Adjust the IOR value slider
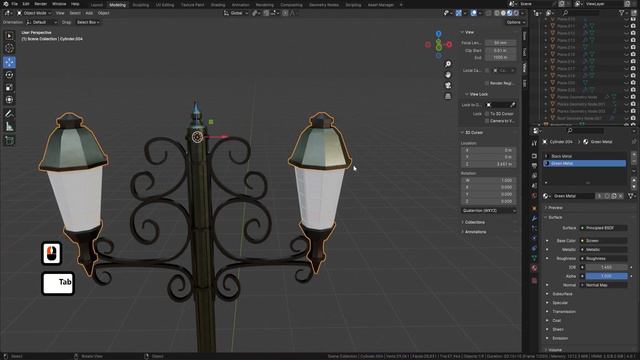 coord(607,267)
